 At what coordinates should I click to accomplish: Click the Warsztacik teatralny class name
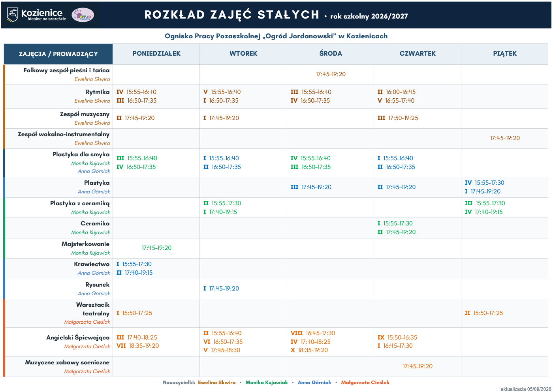pyautogui.click(x=93, y=309)
